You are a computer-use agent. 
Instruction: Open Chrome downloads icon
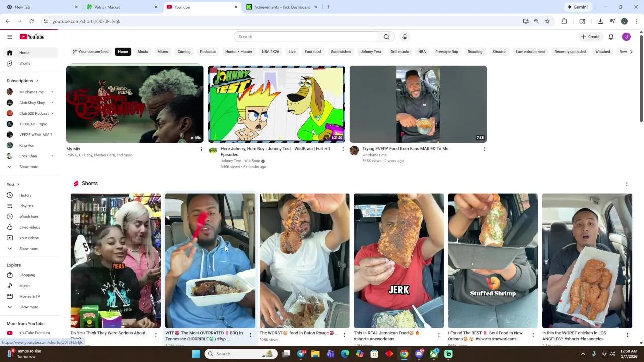click(x=600, y=21)
